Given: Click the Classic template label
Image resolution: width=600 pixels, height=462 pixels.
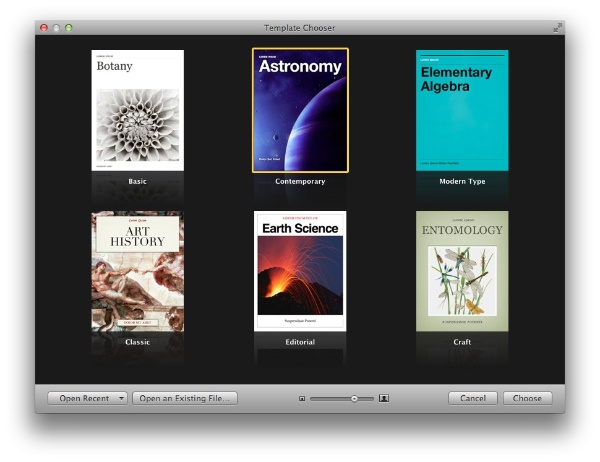Looking at the screenshot, I should click(137, 342).
